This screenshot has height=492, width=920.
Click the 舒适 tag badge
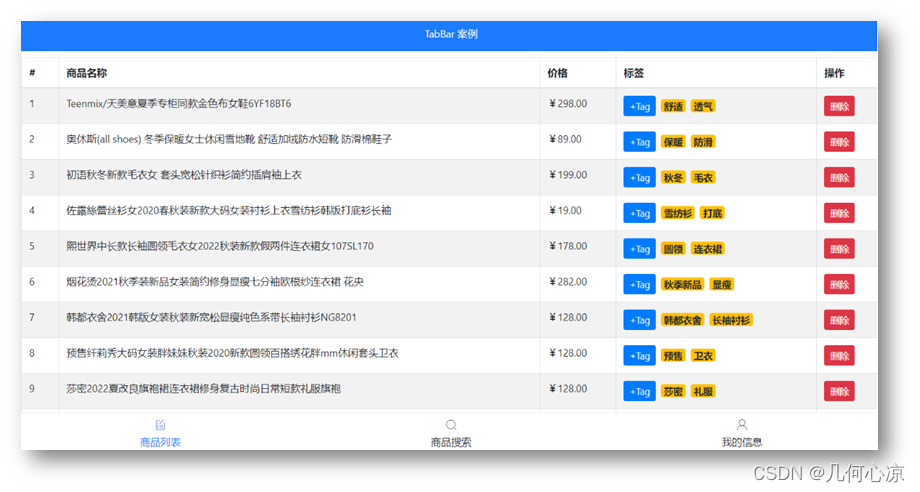click(673, 106)
